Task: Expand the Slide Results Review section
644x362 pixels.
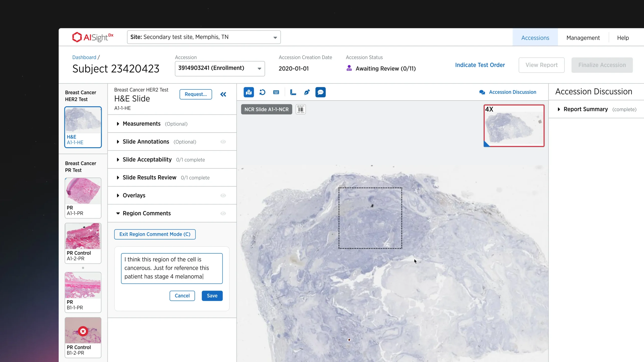Action: point(172,177)
